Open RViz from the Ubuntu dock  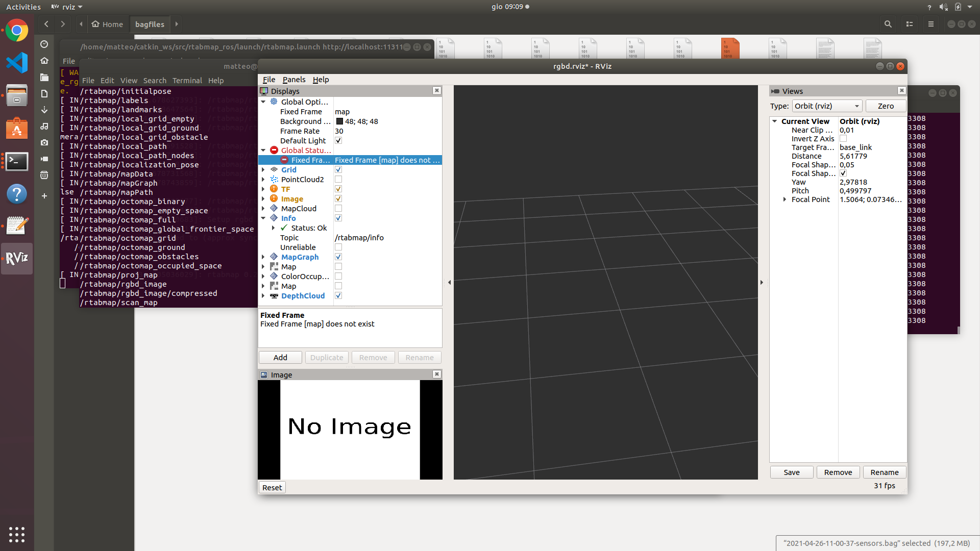[x=17, y=259]
